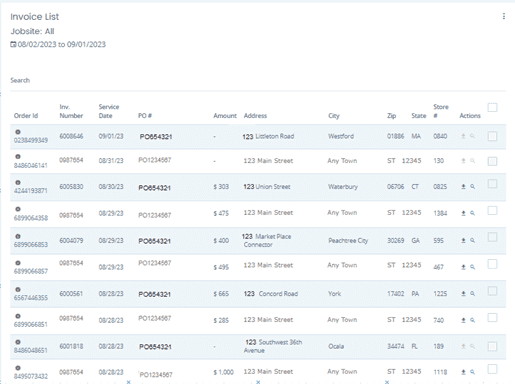
Task: Click the 123 Concord Road address cell
Action: [x=271, y=294]
